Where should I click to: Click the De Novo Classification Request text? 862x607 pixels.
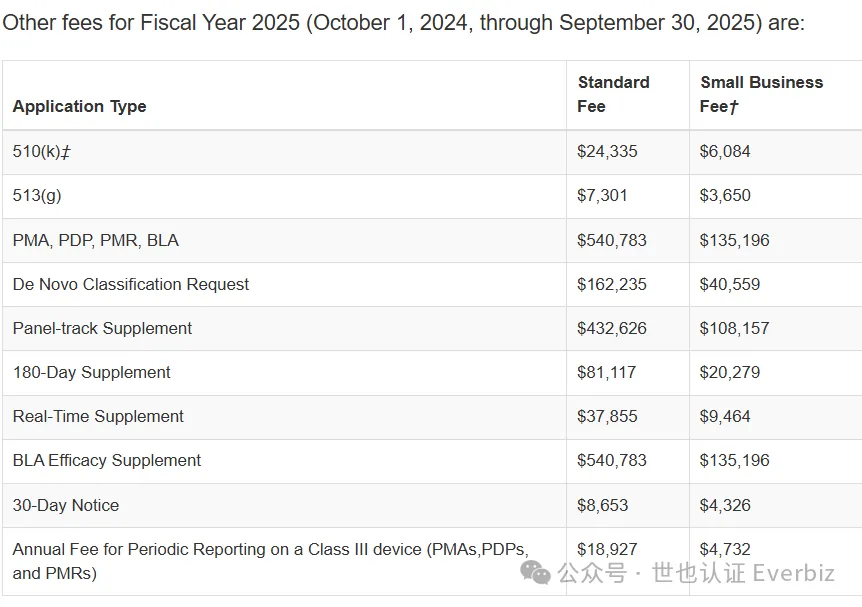tap(130, 284)
